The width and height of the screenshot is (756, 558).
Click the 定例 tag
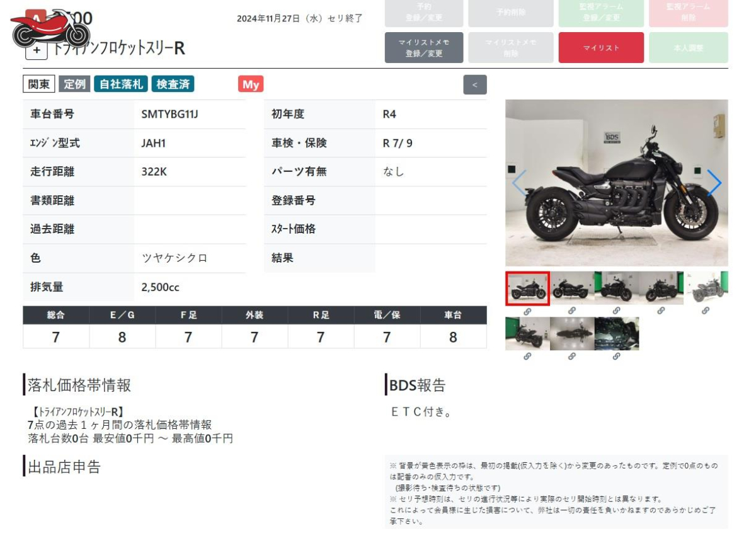(75, 84)
